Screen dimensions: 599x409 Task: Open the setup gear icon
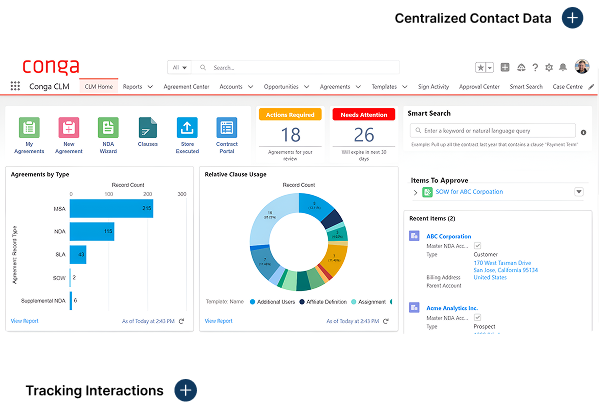click(x=549, y=68)
